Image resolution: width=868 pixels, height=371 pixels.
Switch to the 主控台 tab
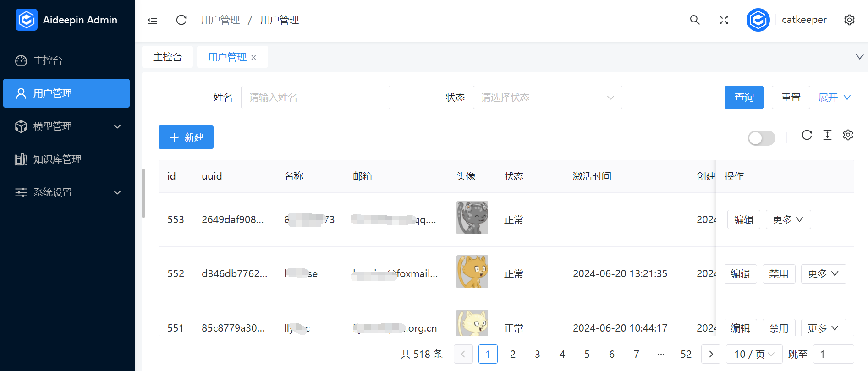167,57
